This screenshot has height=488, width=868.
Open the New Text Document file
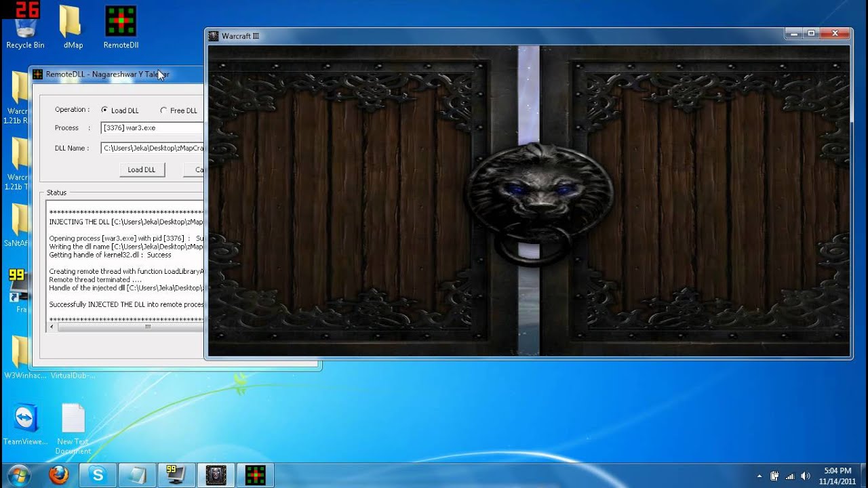click(x=73, y=428)
